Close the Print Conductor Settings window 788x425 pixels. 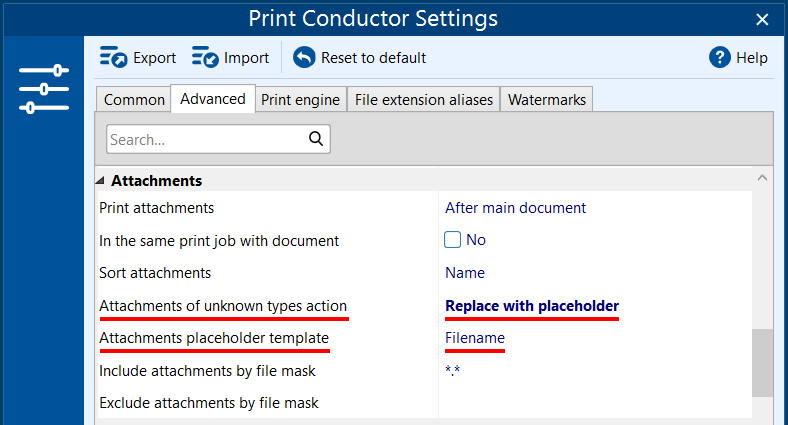tap(762, 20)
